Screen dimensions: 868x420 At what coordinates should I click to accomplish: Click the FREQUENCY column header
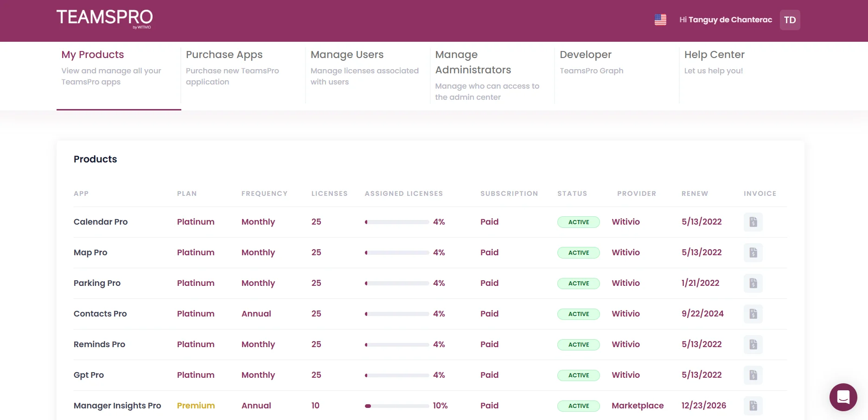[264, 194]
